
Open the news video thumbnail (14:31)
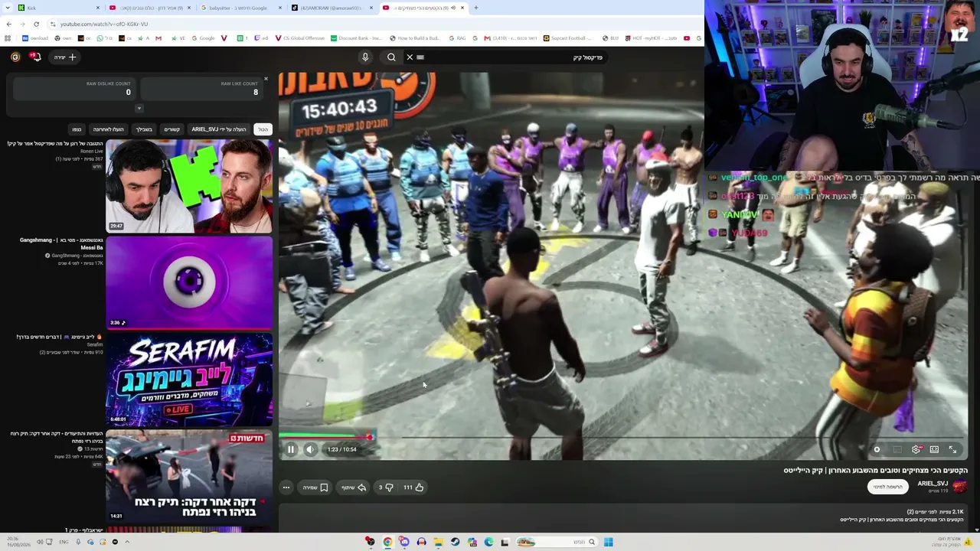pyautogui.click(x=189, y=476)
